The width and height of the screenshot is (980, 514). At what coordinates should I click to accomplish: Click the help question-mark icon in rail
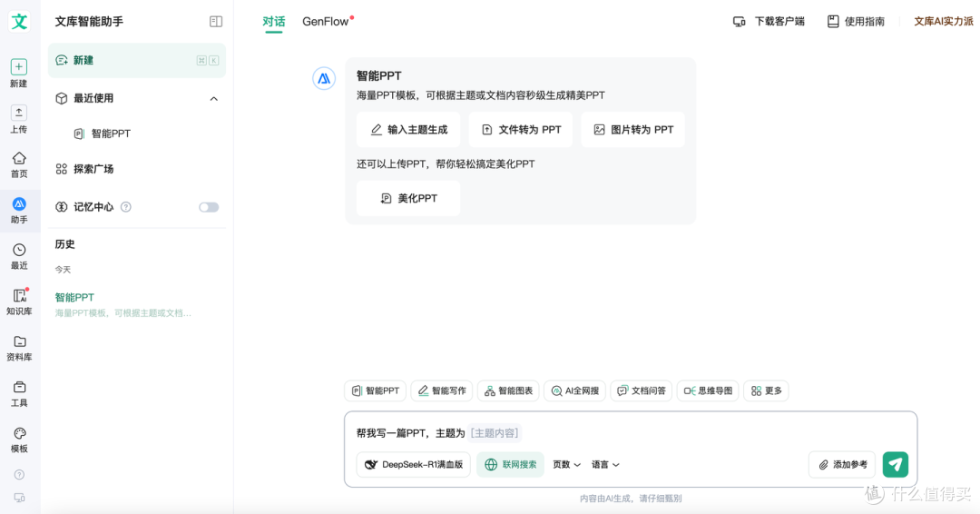(x=19, y=475)
